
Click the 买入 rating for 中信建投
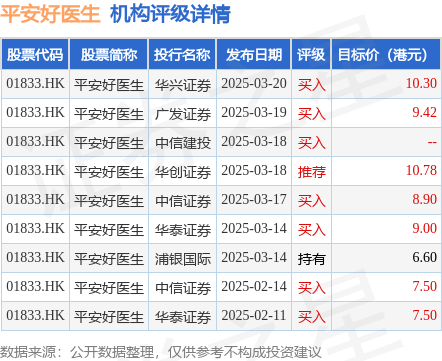pyautogui.click(x=311, y=143)
